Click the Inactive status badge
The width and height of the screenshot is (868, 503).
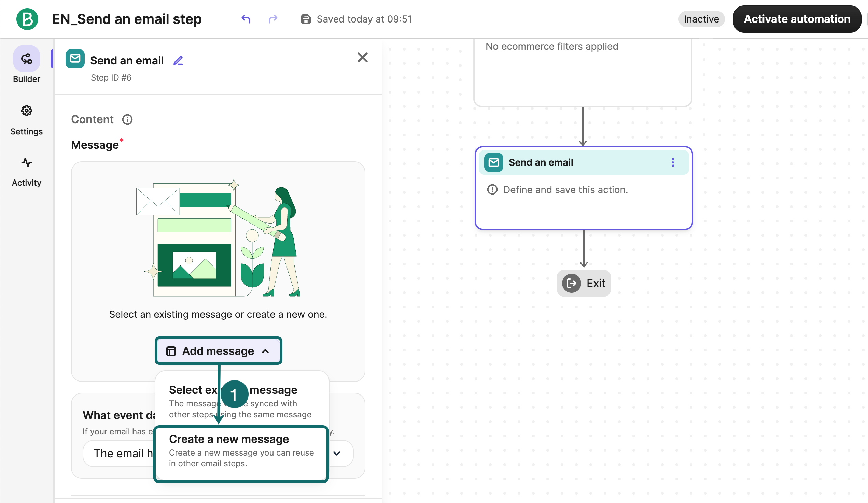pos(701,19)
